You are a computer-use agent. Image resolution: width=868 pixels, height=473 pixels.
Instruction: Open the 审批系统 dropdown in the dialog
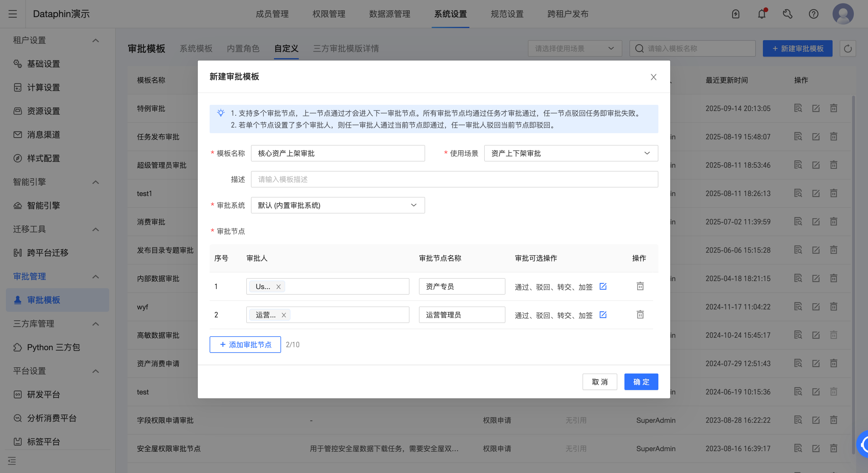click(337, 205)
